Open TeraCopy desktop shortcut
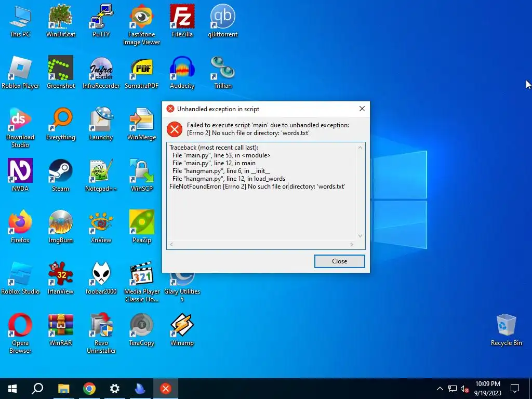Viewport: 532px width, 399px height. [x=141, y=329]
